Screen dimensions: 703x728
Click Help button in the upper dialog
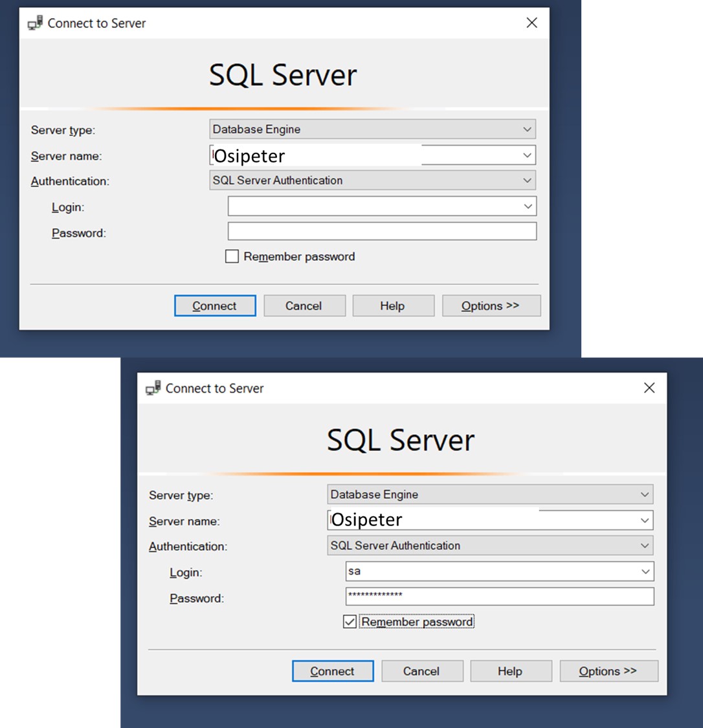click(394, 305)
